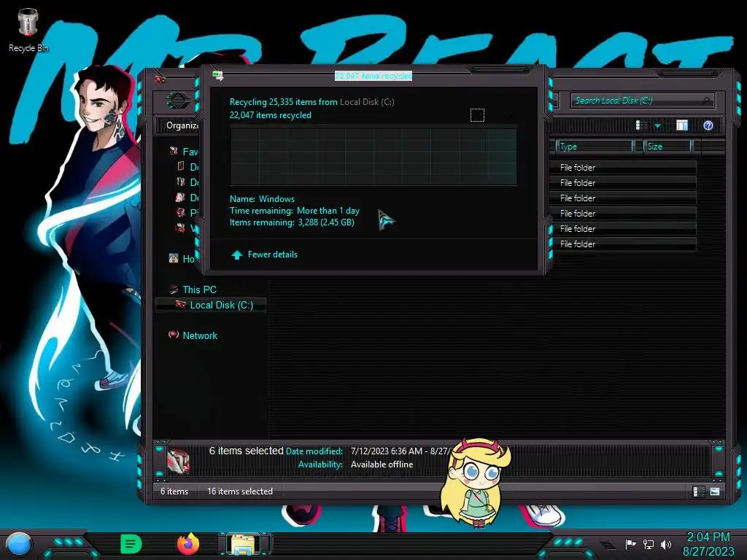The height and width of the screenshot is (560, 747).
Task: Click '6 items' in the status bar
Action: tap(174, 491)
